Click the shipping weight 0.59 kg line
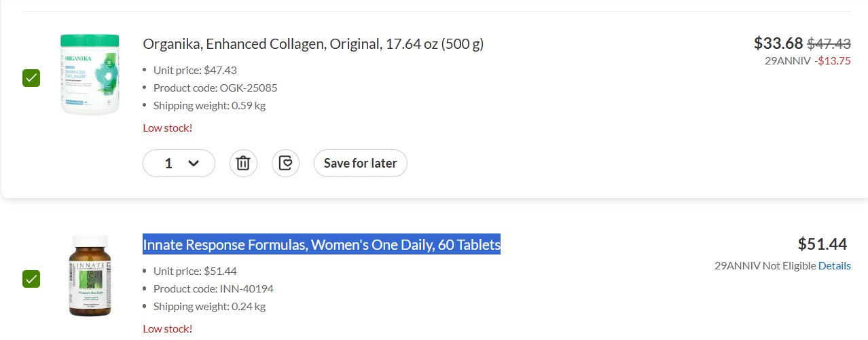This screenshot has width=868, height=340. pos(209,105)
